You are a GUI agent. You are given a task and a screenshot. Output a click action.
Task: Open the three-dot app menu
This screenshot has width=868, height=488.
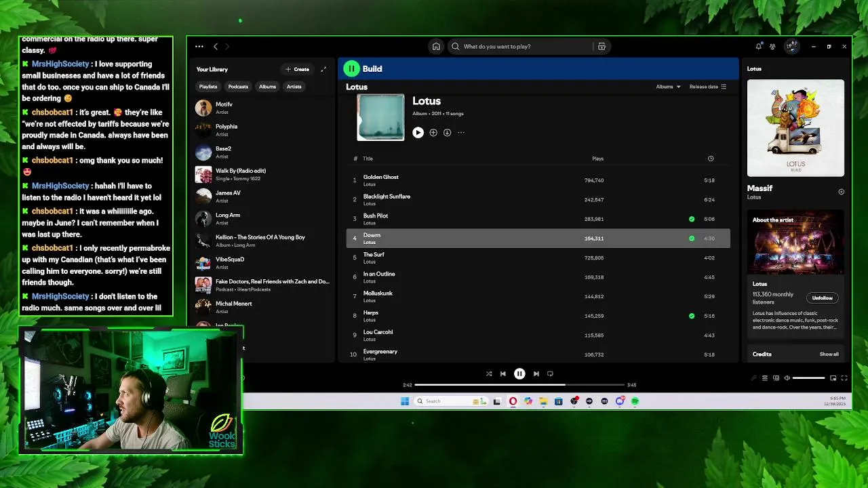click(x=199, y=47)
